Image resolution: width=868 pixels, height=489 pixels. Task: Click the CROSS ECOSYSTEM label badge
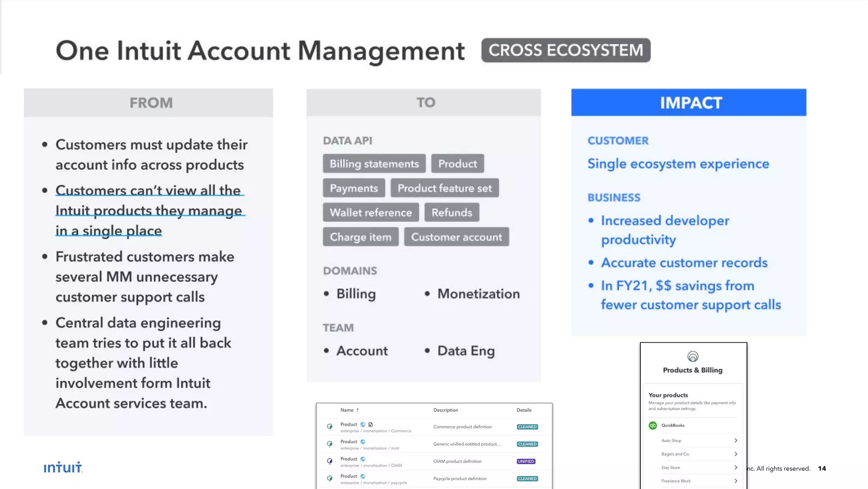pyautogui.click(x=565, y=50)
